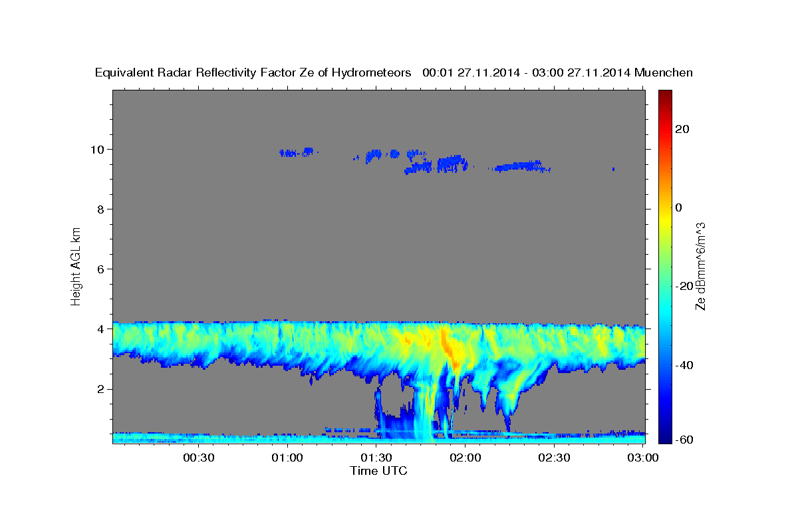Click the 00:30 time tick label
This screenshot has width=798, height=532.
(x=199, y=458)
